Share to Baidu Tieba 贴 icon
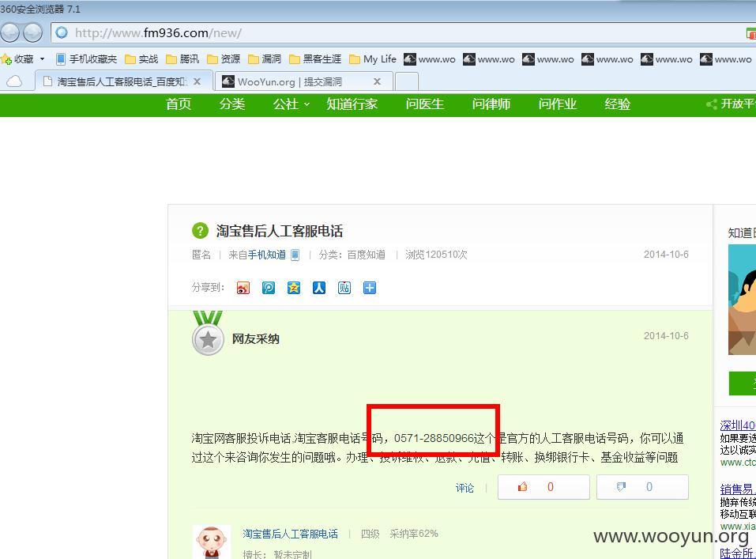Image resolution: width=756 pixels, height=559 pixels. tap(344, 288)
